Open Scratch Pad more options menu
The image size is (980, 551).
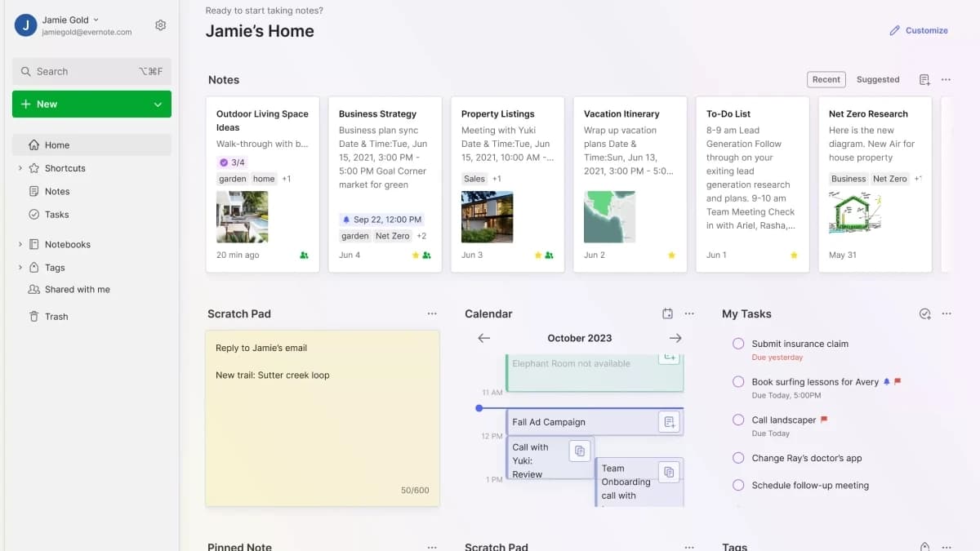(432, 313)
